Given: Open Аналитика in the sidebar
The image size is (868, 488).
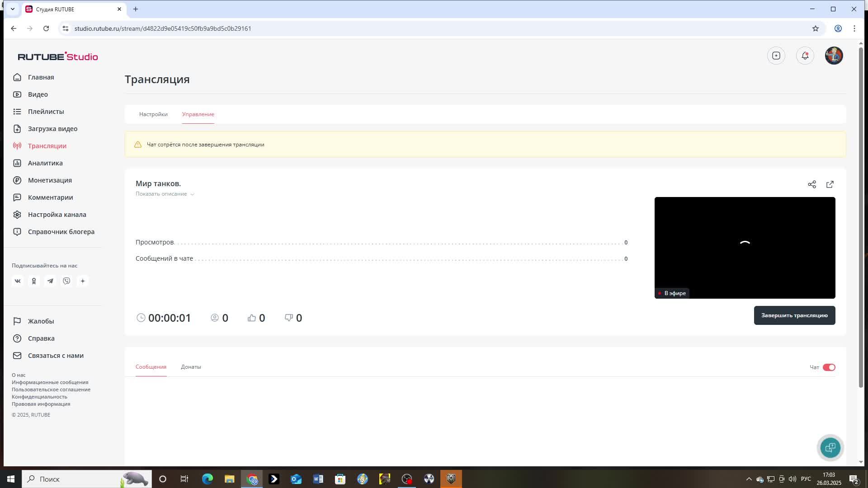Looking at the screenshot, I should [45, 163].
